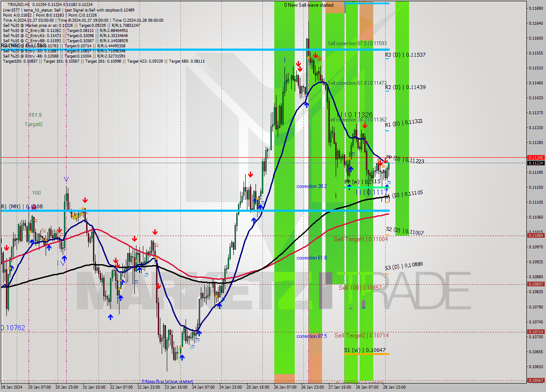Select the R3 (D) | 0.11537 pivot label

pyautogui.click(x=405, y=55)
